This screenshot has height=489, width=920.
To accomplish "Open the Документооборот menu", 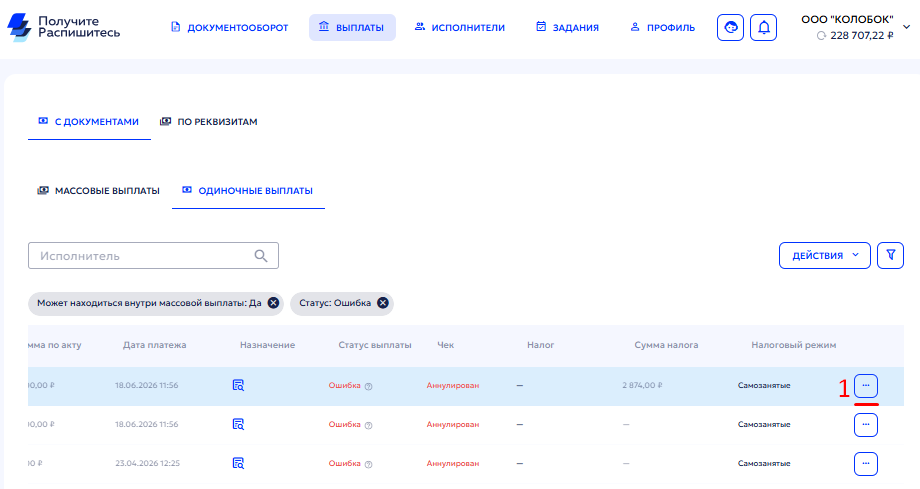I will tap(229, 28).
